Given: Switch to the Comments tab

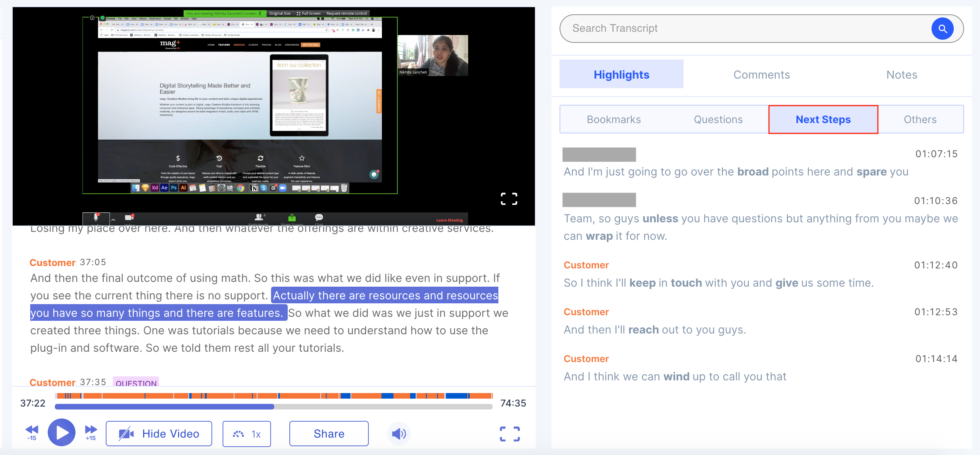Looking at the screenshot, I should coord(761,75).
